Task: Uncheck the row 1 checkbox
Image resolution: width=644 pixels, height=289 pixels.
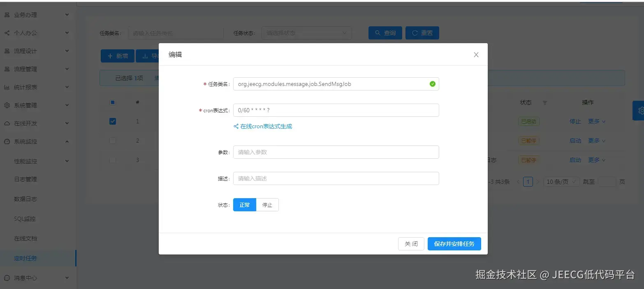Action: pos(113,121)
